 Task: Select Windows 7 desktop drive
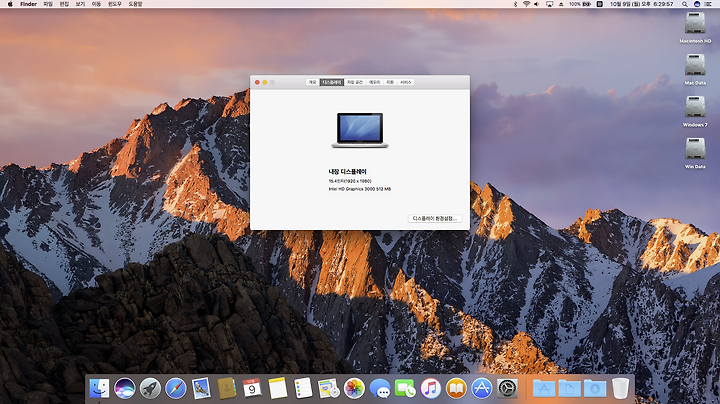click(x=695, y=111)
